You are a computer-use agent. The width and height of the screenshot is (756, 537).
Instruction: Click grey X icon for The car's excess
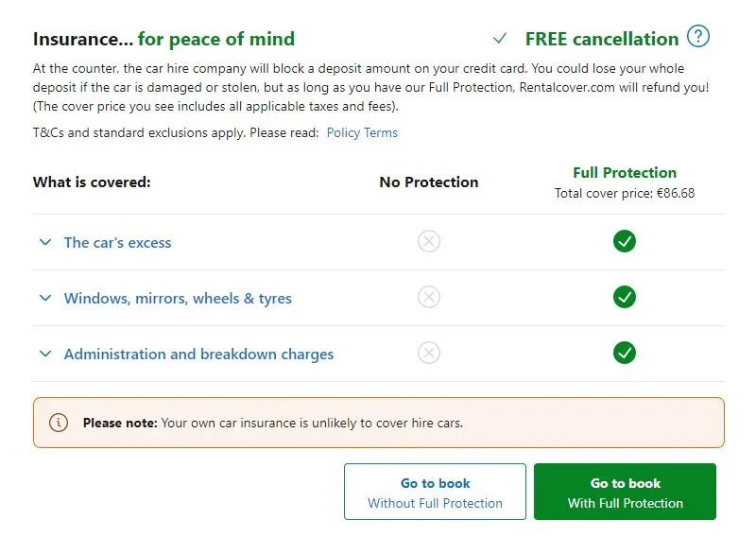point(429,242)
